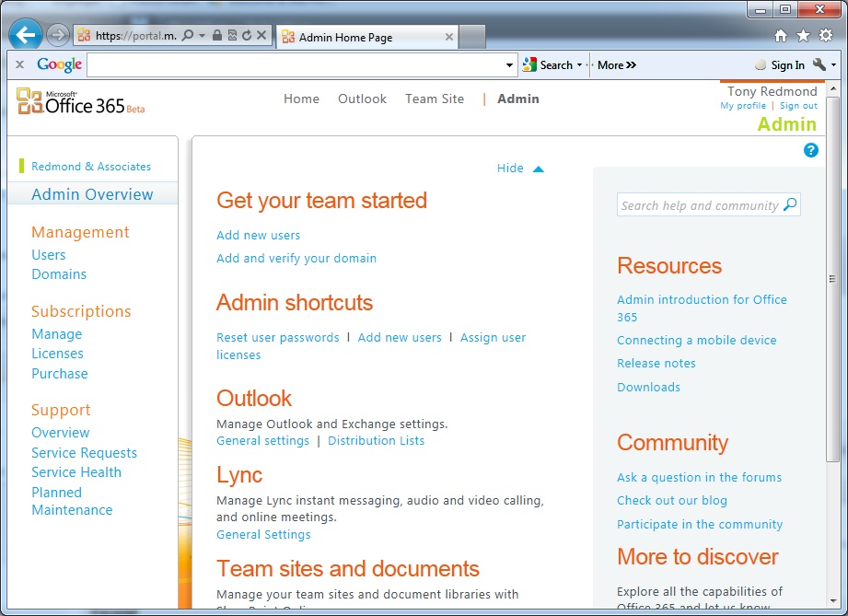Open the browser Home icon
848x616 pixels.
point(781,36)
